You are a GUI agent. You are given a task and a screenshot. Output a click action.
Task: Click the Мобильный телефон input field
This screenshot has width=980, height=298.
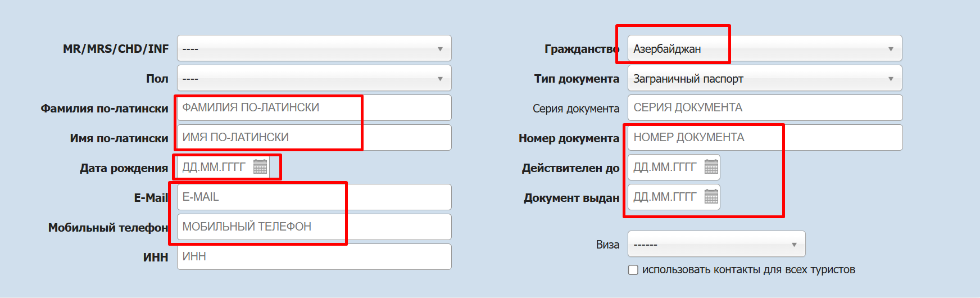tap(314, 227)
